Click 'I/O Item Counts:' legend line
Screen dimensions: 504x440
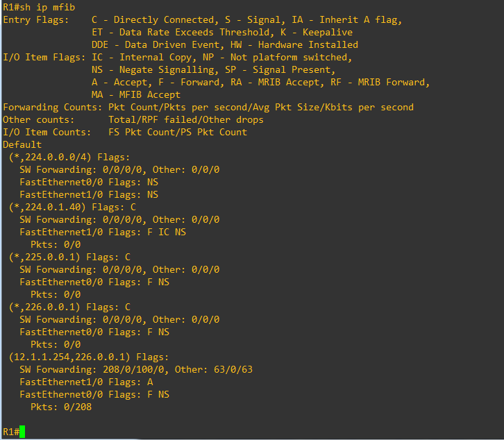[x=125, y=132]
